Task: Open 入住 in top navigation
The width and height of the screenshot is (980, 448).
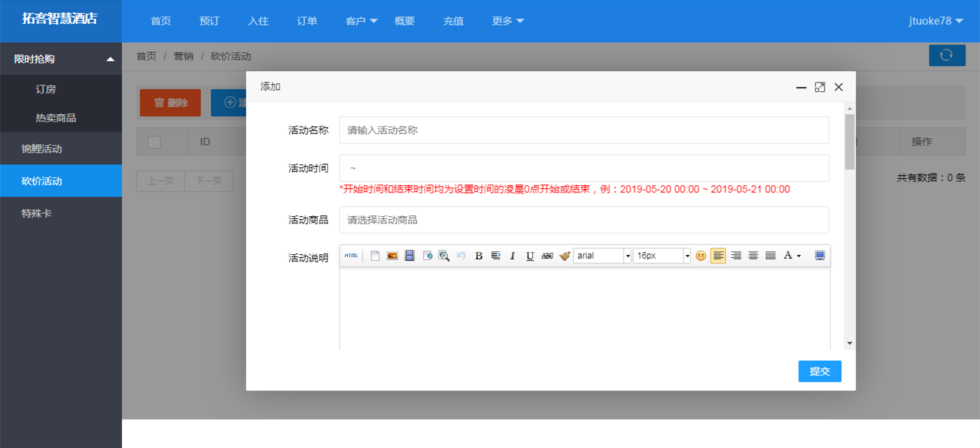Action: pos(258,21)
